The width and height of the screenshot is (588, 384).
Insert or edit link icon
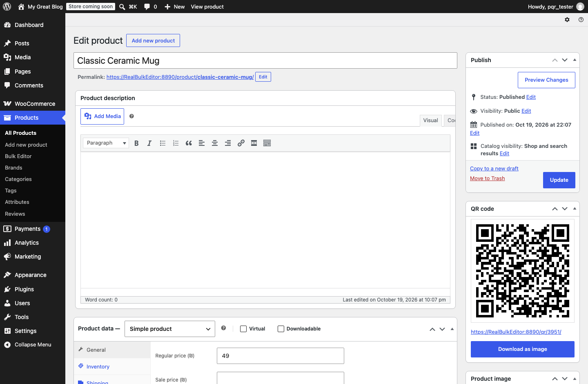click(x=241, y=143)
